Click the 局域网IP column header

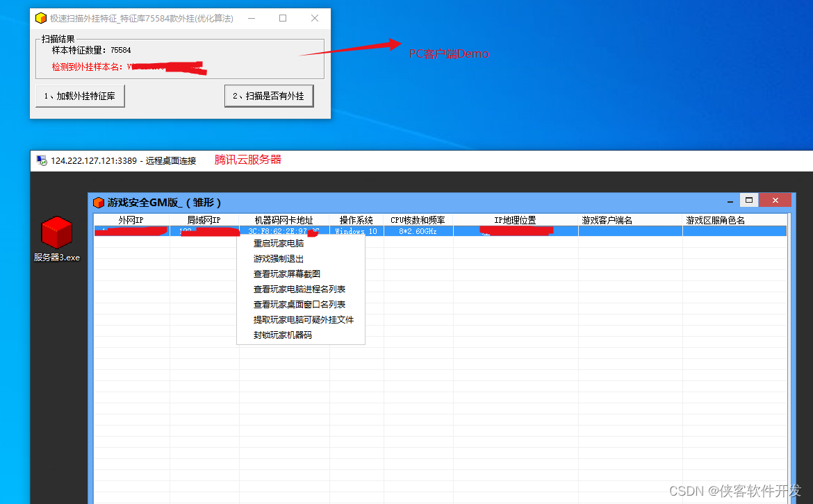pyautogui.click(x=204, y=220)
